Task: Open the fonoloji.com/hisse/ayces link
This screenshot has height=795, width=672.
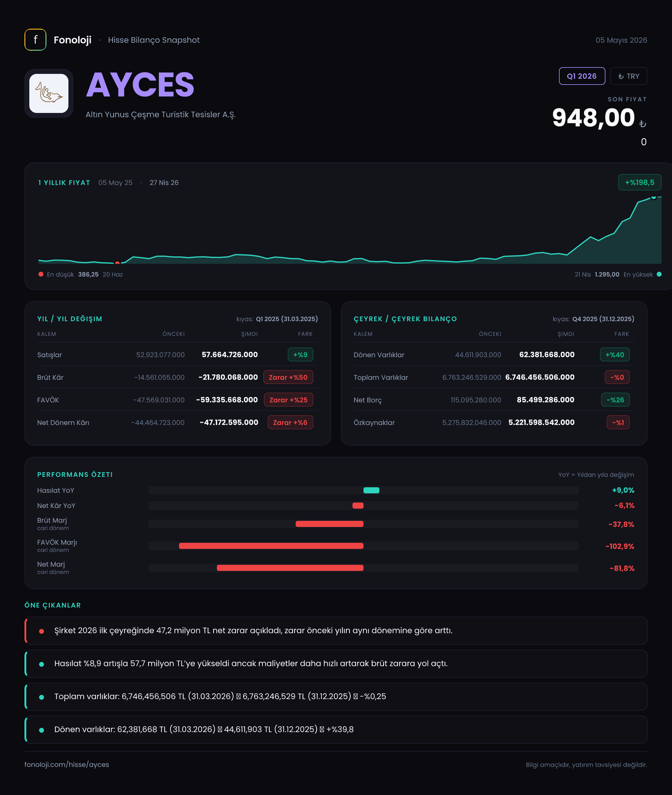Action: [67, 764]
